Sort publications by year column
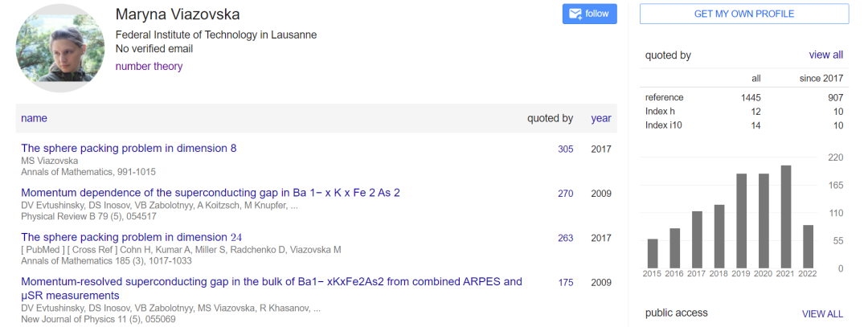 tap(600, 118)
